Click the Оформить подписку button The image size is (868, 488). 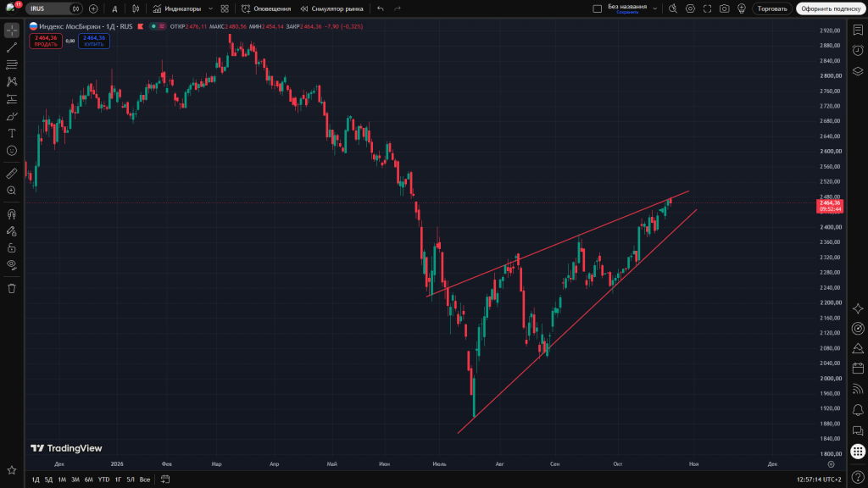click(831, 8)
